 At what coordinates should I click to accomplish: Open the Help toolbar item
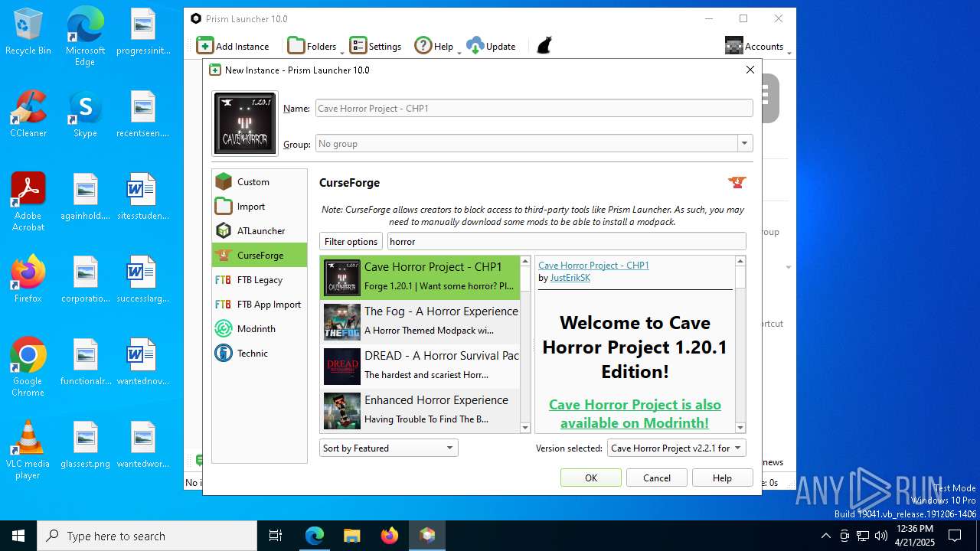point(436,46)
